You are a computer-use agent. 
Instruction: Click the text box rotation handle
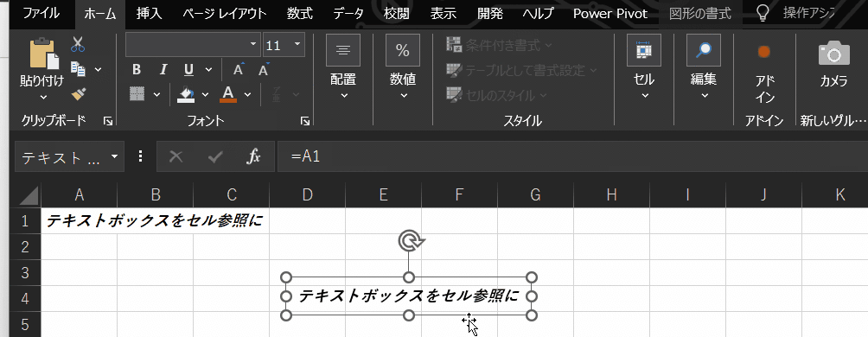point(411,241)
